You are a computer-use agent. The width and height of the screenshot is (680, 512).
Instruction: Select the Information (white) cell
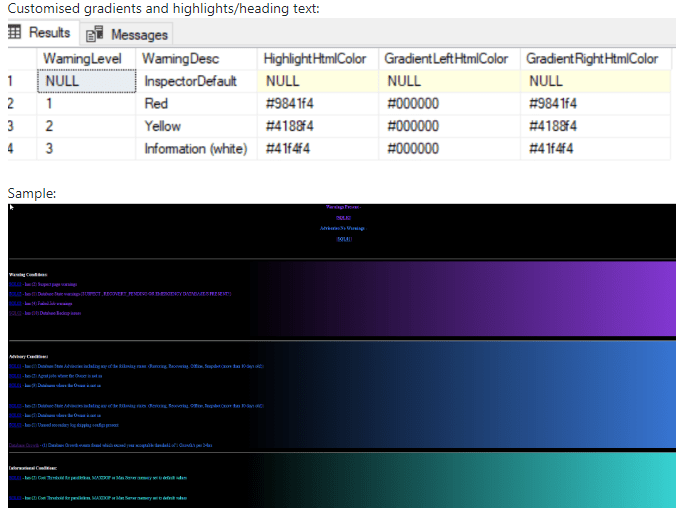196,149
